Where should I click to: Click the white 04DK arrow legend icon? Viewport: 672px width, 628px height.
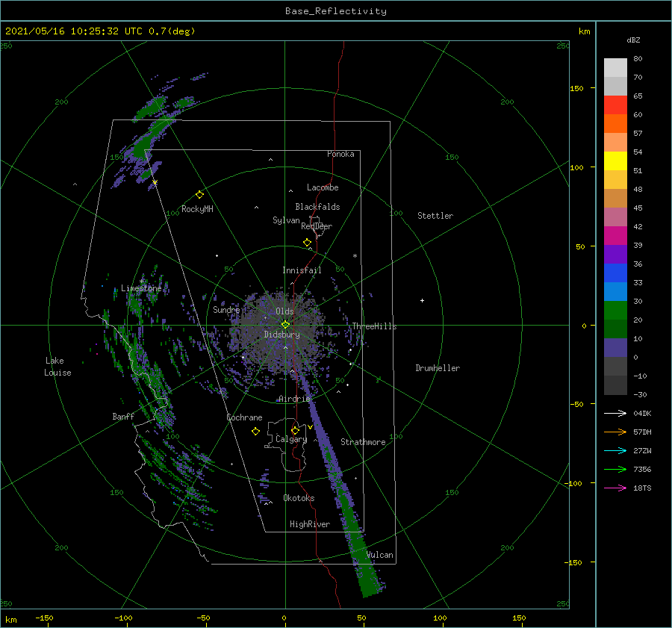tap(615, 413)
